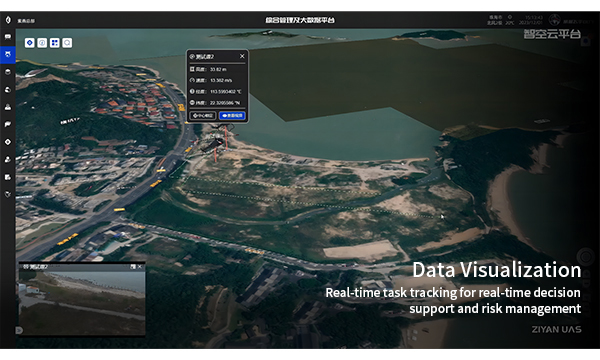Open the document report sidebar icon
Image resolution: width=600 pixels, height=360 pixels.
tap(8, 177)
